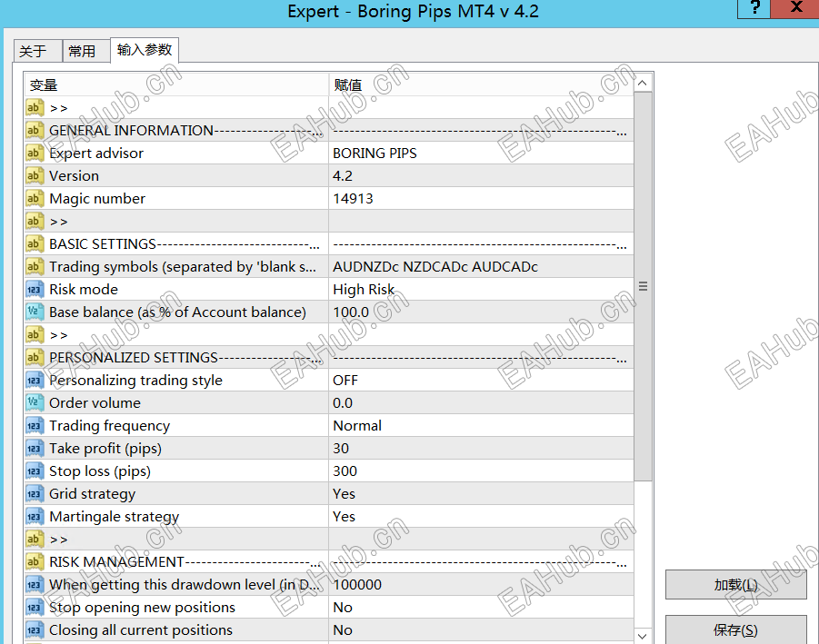
Task: Click the integer icon beside Martingale strategy
Action: click(x=35, y=516)
